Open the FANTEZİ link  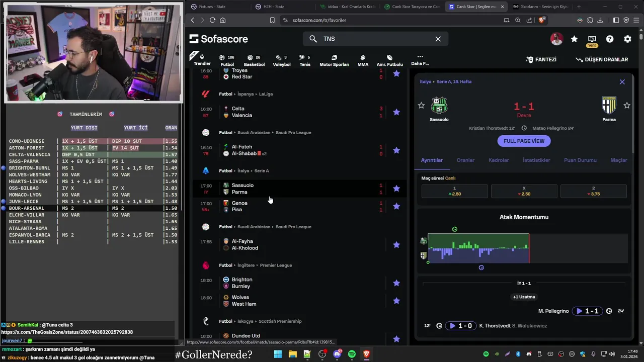pos(541,59)
